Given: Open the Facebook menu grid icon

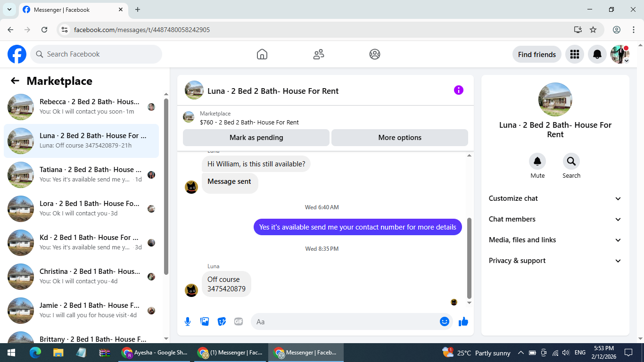Looking at the screenshot, I should coord(574,54).
